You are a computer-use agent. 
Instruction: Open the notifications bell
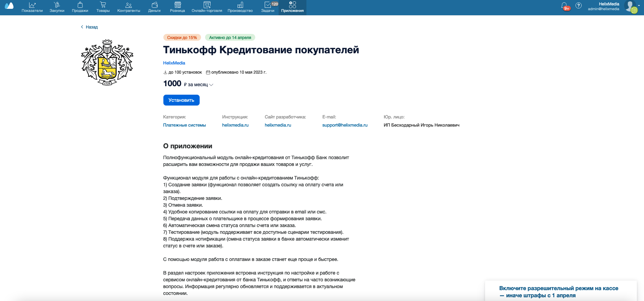[x=564, y=6]
